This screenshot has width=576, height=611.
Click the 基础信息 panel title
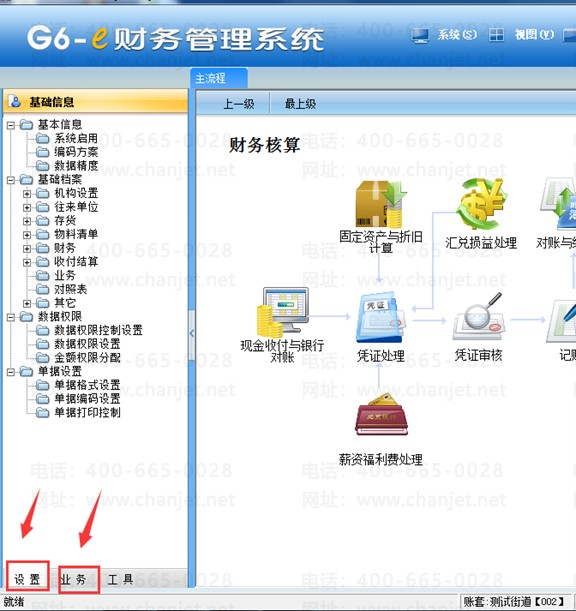pos(51,102)
